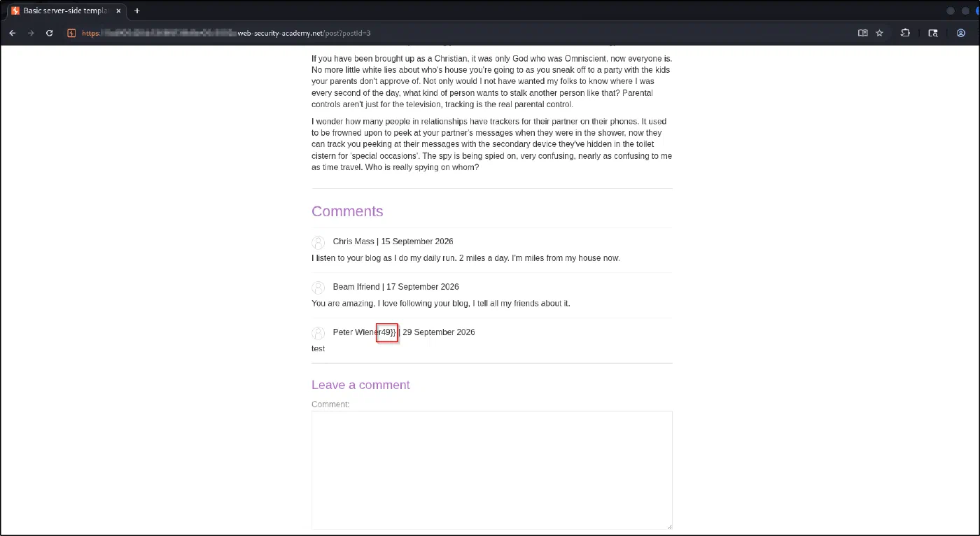Image resolution: width=980 pixels, height=536 pixels.
Task: Switch to the Basic server-side template tab
Action: 66,10
